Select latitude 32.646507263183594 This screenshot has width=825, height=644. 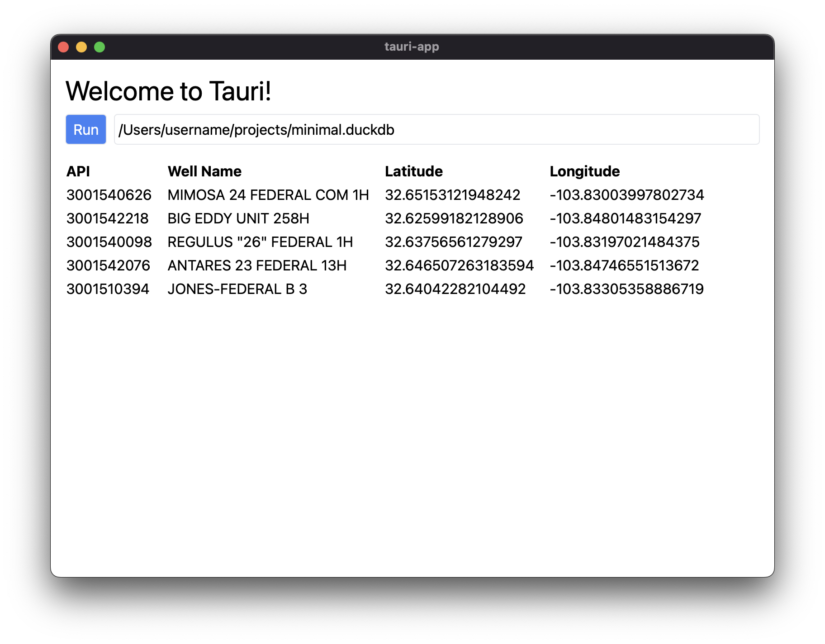[459, 265]
